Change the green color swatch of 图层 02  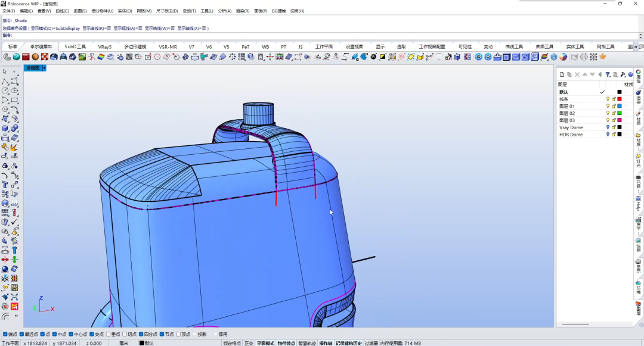click(620, 113)
